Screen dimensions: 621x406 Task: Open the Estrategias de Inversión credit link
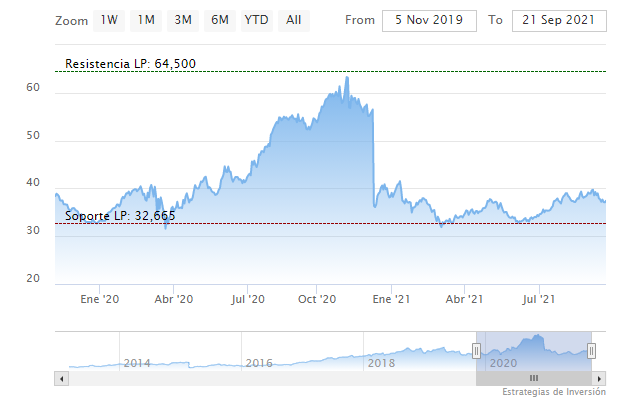tap(554, 392)
